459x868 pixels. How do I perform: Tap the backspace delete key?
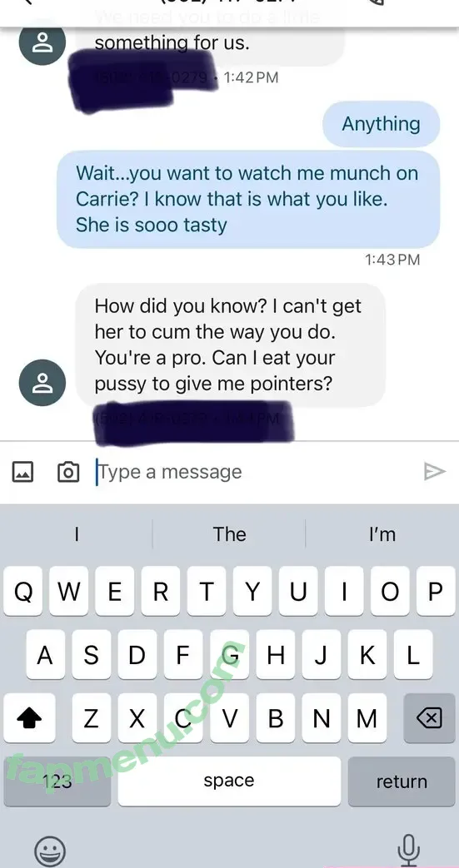[x=429, y=718]
